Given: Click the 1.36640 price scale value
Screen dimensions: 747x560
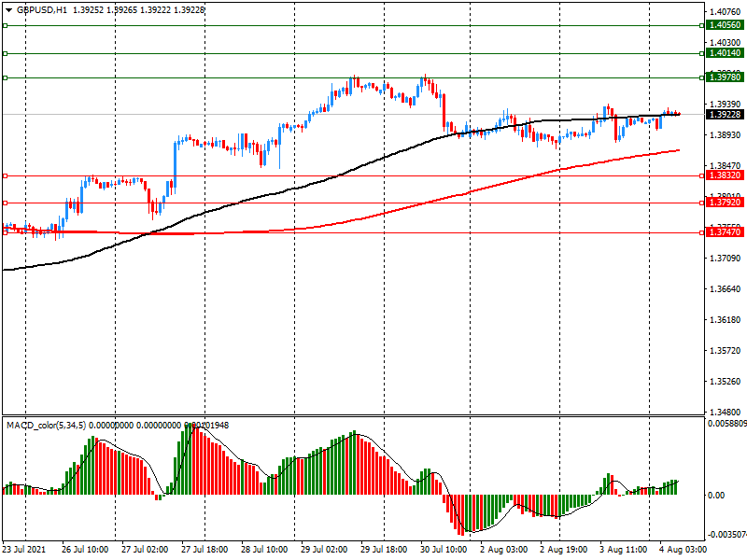Looking at the screenshot, I should point(726,289).
